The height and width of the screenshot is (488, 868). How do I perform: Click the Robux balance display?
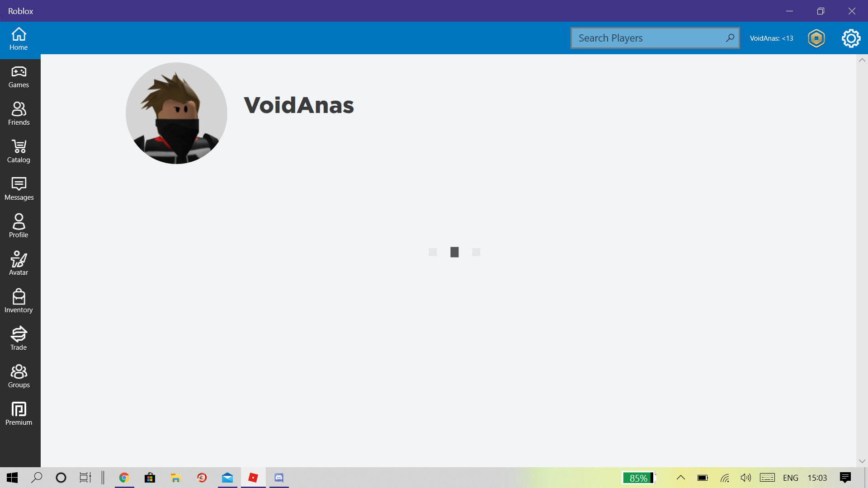coord(816,38)
